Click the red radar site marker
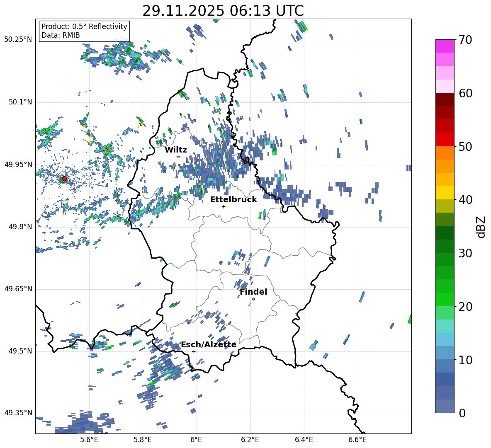 [x=64, y=179]
